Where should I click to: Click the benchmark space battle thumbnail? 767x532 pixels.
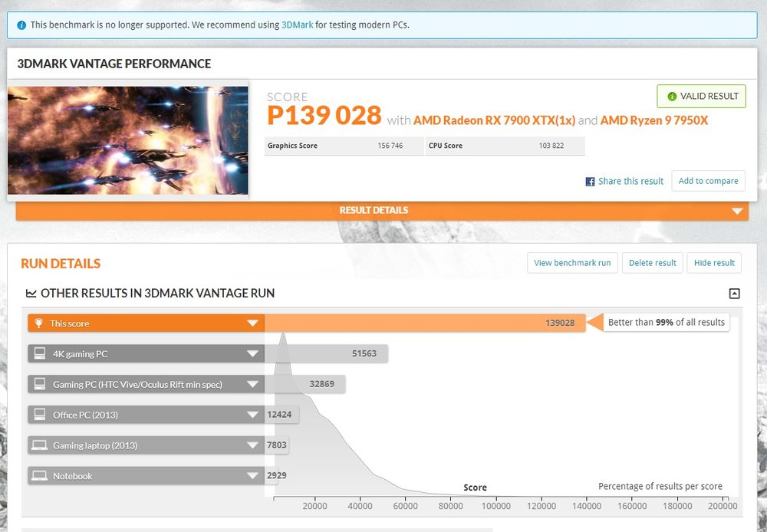tap(128, 140)
